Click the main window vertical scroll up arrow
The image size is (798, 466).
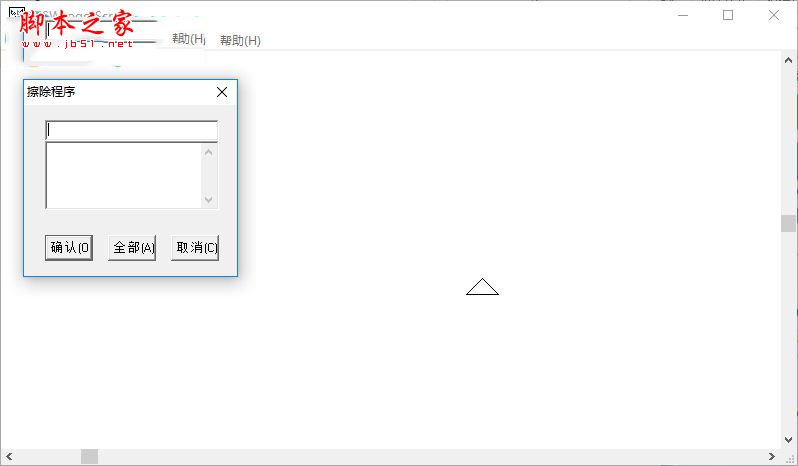pyautogui.click(x=788, y=60)
